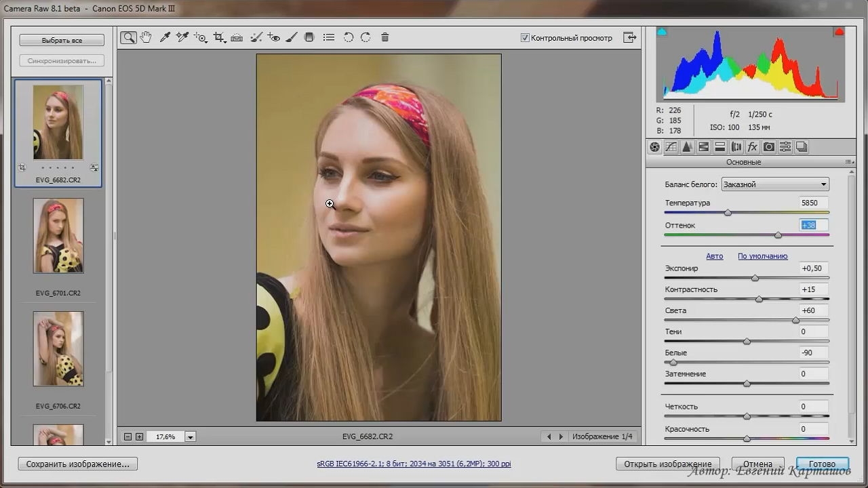
Task: Pick the White Balance eyedropper tool
Action: (x=165, y=38)
